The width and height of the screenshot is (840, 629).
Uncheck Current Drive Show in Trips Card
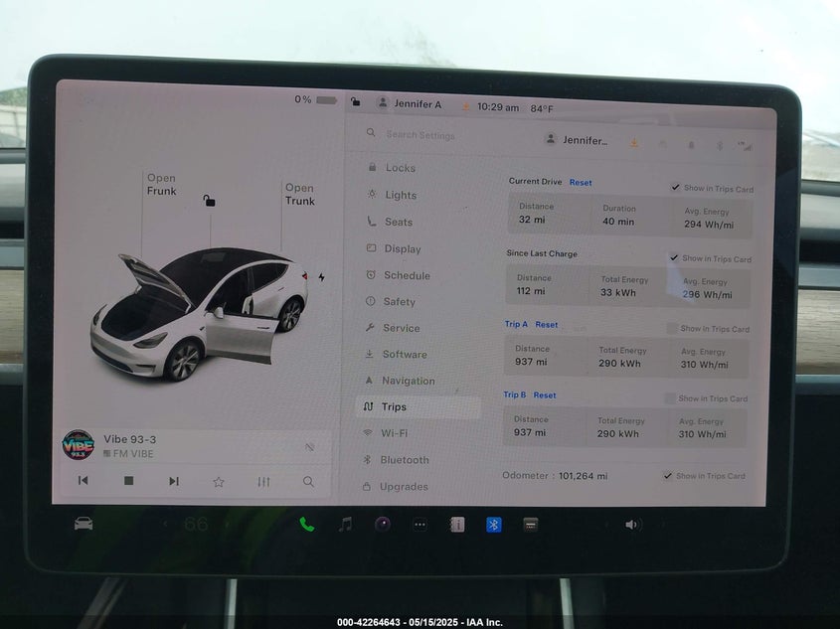(676, 188)
